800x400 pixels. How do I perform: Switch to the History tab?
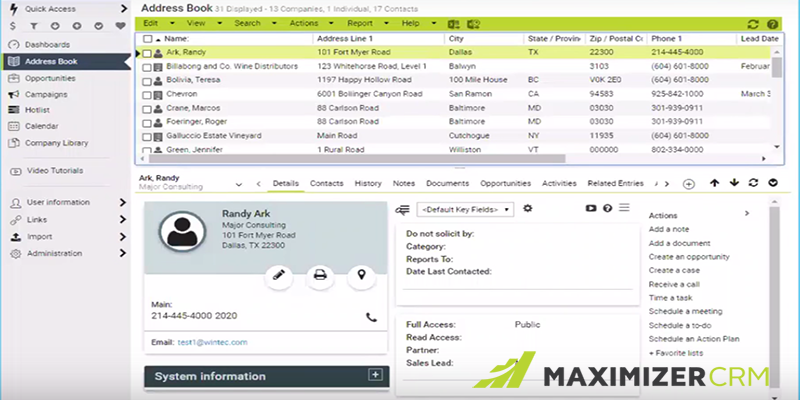click(368, 184)
